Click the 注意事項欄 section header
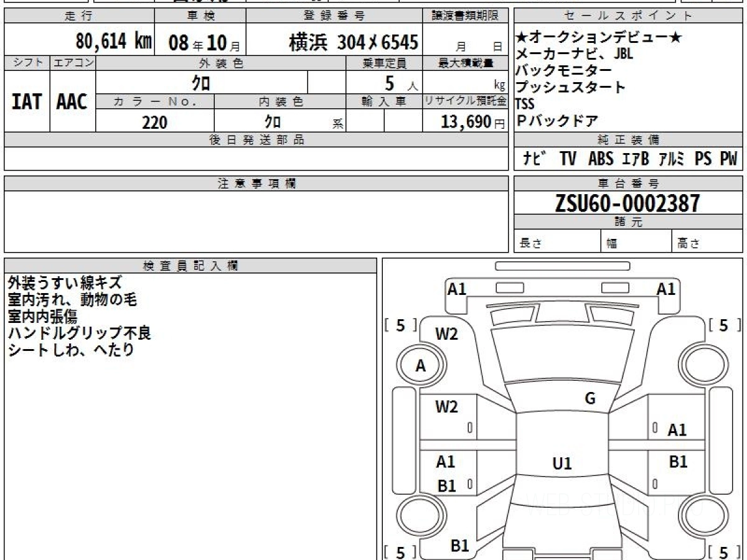Viewport: 747px width, 560px height. (256, 183)
